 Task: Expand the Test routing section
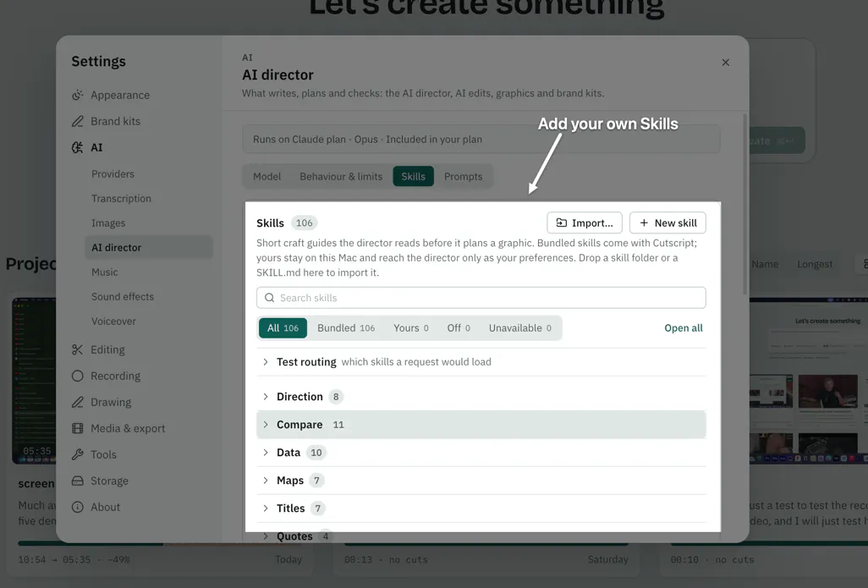point(481,362)
